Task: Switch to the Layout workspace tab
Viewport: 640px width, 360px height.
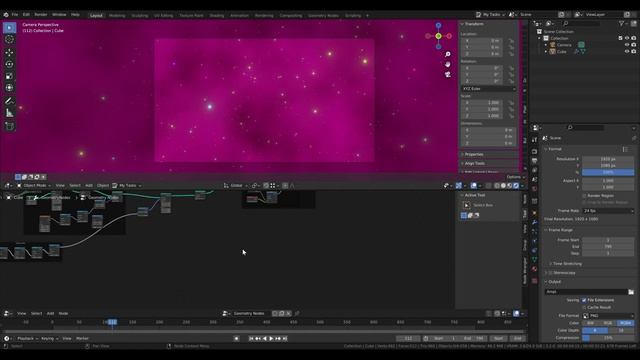Action: 96,16
